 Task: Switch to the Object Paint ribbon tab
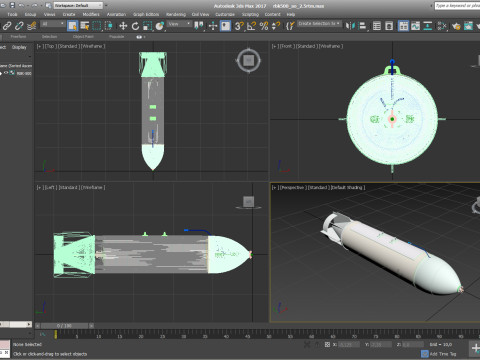pos(83,37)
